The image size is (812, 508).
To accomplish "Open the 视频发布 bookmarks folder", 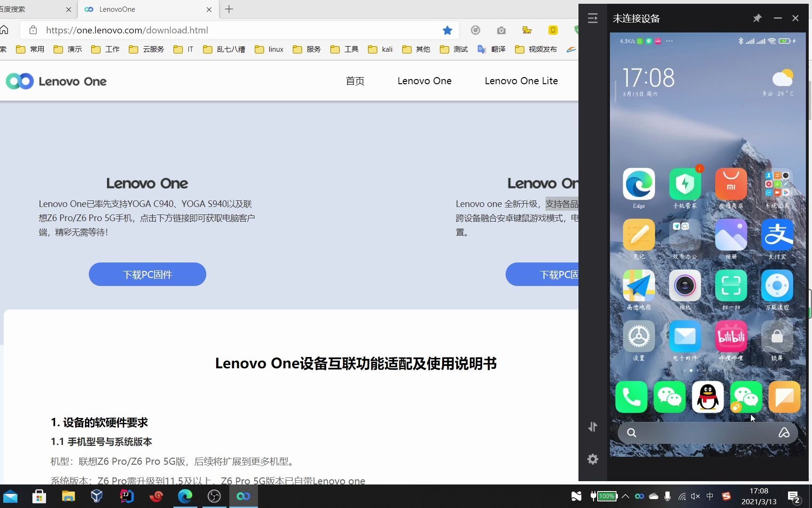I will 536,49.
